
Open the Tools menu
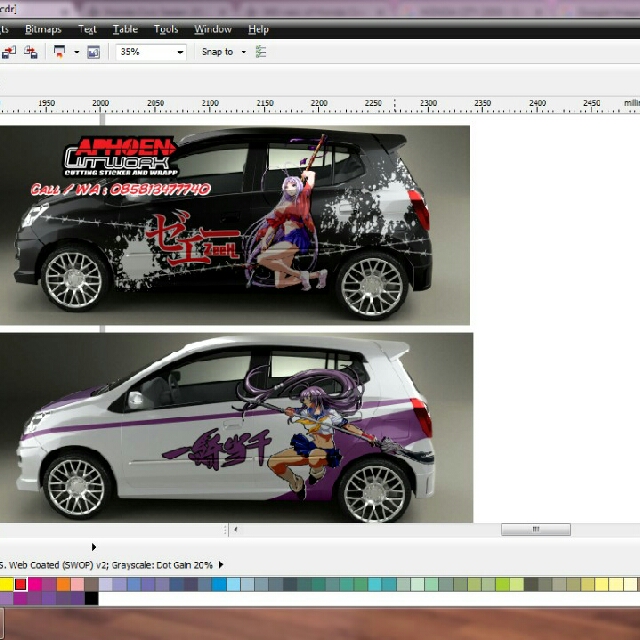pos(166,30)
